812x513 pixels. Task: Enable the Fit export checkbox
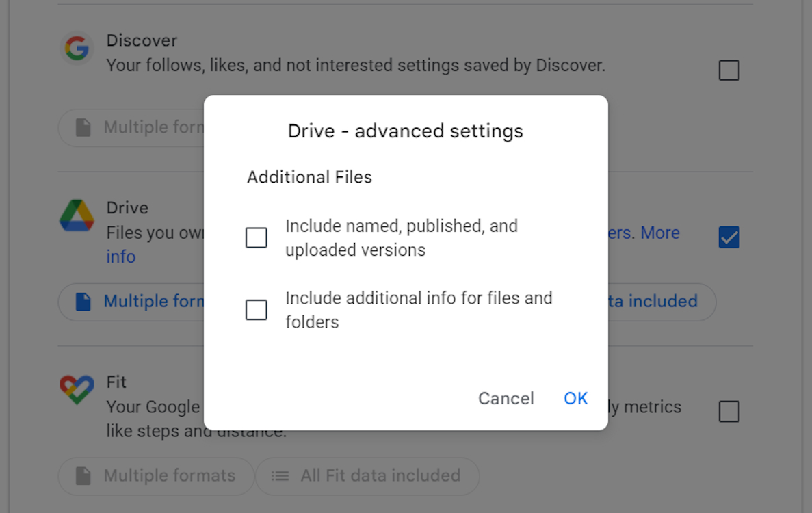[729, 411]
